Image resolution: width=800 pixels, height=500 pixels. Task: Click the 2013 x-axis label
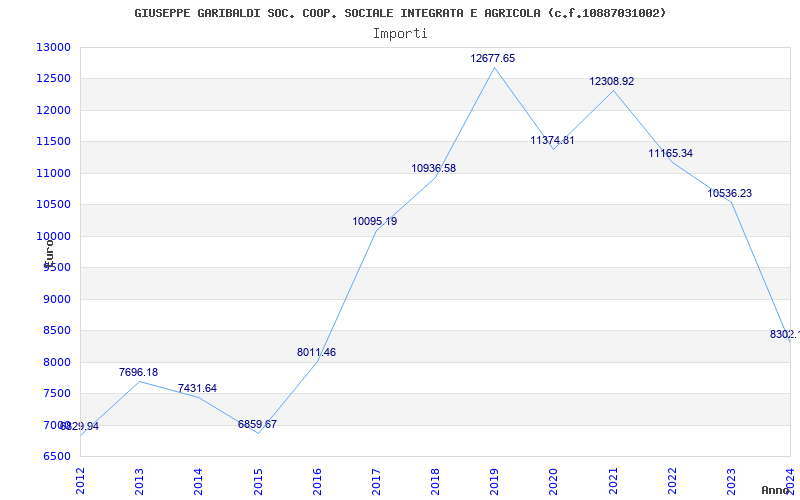pos(139,481)
